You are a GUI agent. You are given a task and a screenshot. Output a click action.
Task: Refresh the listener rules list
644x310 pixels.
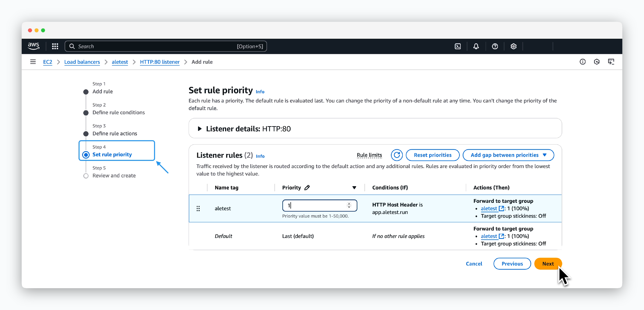(397, 155)
